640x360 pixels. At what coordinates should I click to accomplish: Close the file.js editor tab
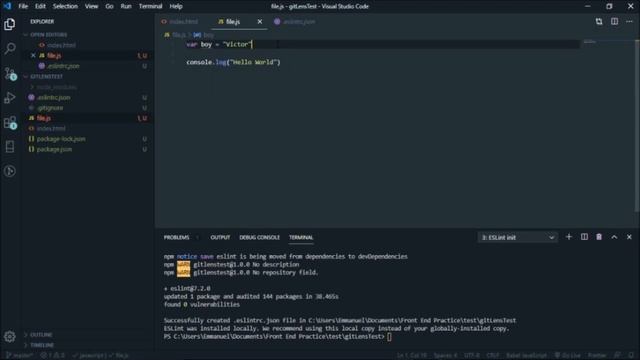pos(260,22)
